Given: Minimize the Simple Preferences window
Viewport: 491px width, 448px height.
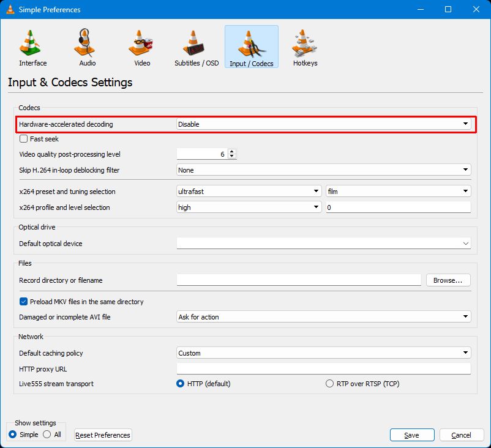Looking at the screenshot, I should click(x=421, y=9).
